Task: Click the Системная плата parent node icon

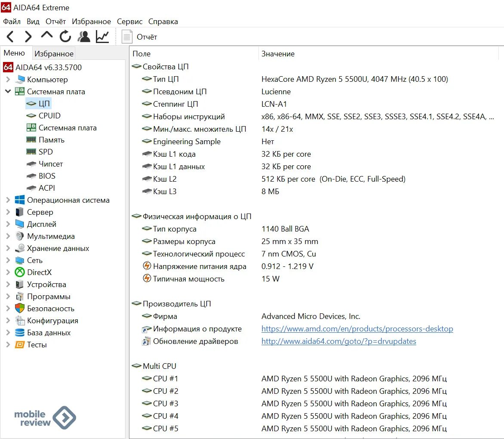Action: coord(20,91)
